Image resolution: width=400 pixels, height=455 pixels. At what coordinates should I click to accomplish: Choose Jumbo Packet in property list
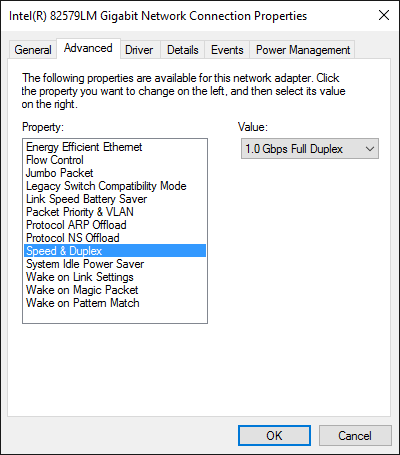click(x=115, y=173)
